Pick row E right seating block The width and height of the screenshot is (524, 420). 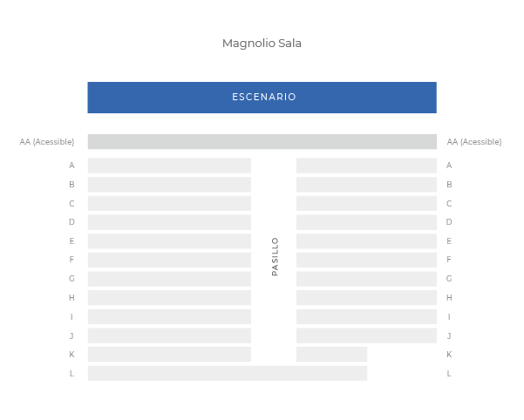click(x=366, y=241)
